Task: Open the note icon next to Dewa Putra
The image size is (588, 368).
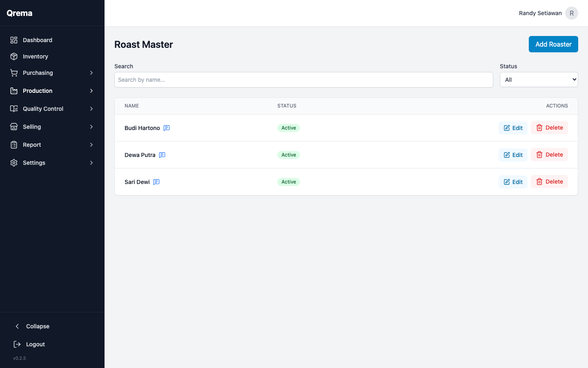Action: click(x=162, y=155)
